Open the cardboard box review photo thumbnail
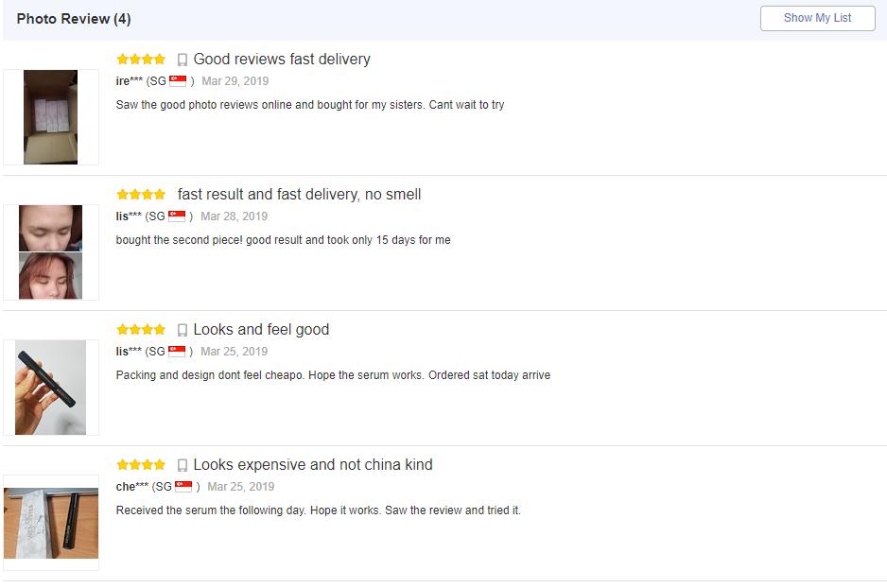The height and width of the screenshot is (588, 887). (50, 117)
